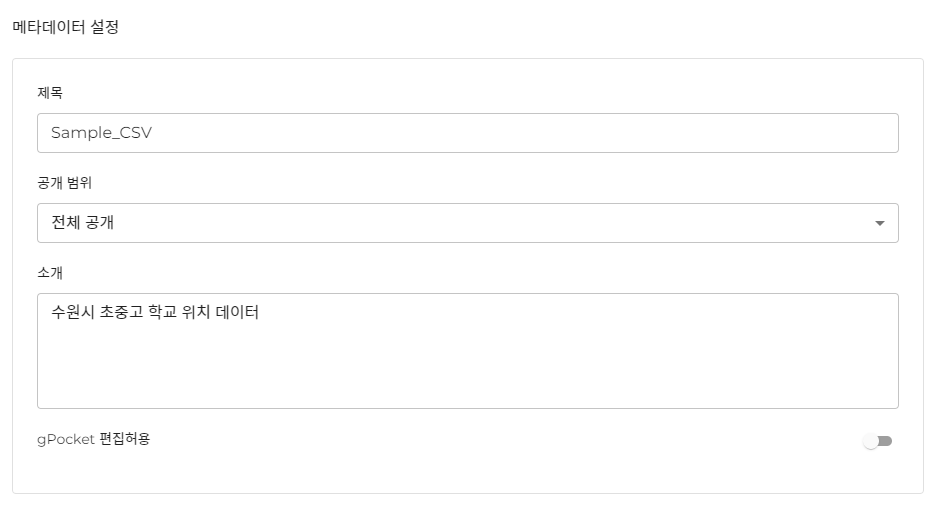The height and width of the screenshot is (508, 942).
Task: Click the grey track of the gPocket toggle
Action: coord(886,441)
